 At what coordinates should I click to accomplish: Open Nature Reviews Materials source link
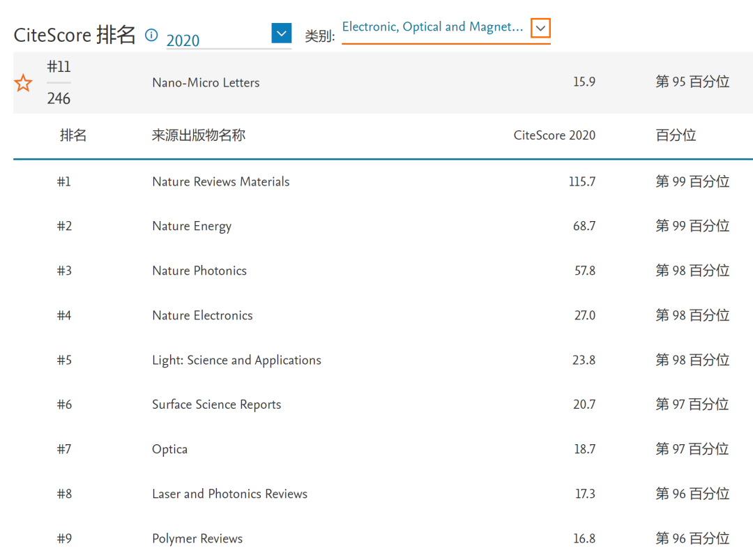coord(221,181)
